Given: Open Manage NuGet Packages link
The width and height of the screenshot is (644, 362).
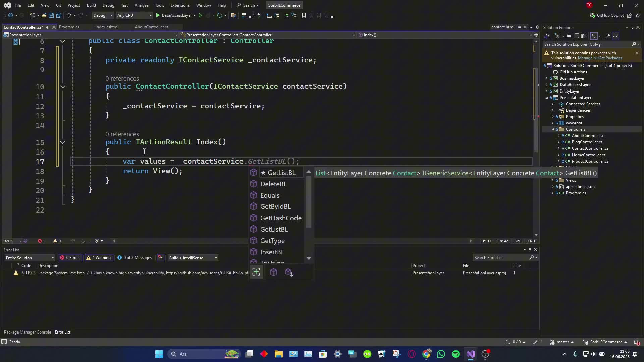Looking at the screenshot, I should click(x=600, y=58).
